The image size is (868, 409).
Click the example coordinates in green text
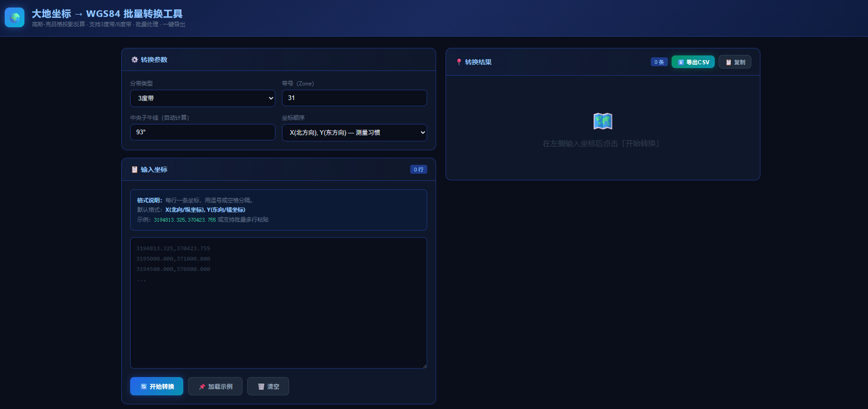[185, 220]
